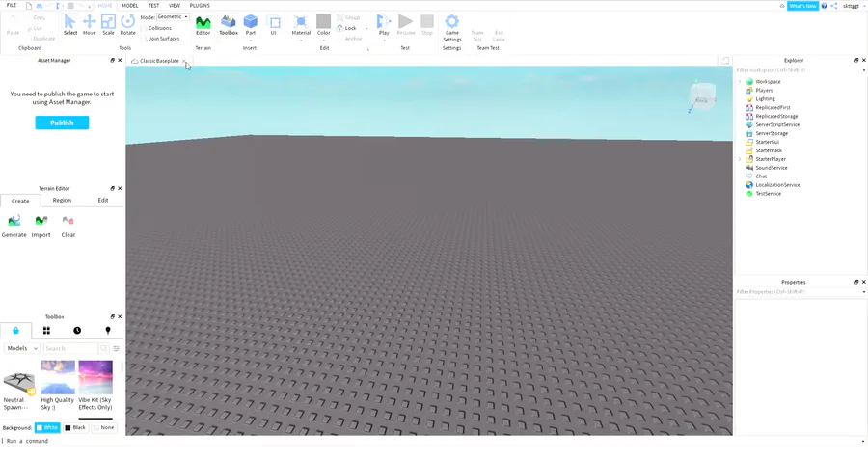Open the Play dropdown arrow

coord(384,40)
